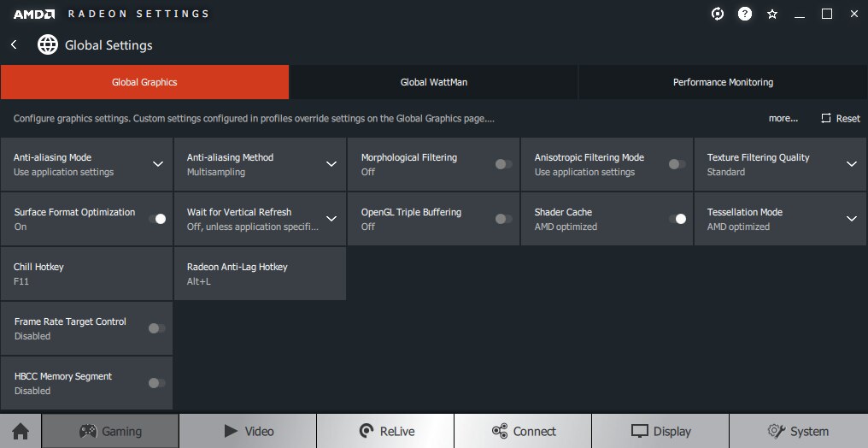
Task: Click the OpenGL Triple Buffering label
Action: [x=411, y=212]
